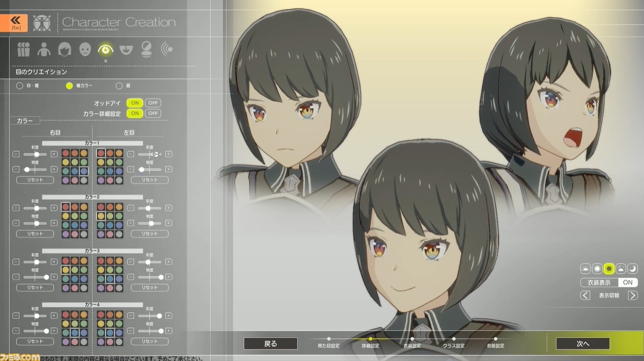Image resolution: width=644 pixels, height=361 pixels.
Task: Click the right arrow beside 表示切替
Action: [633, 296]
